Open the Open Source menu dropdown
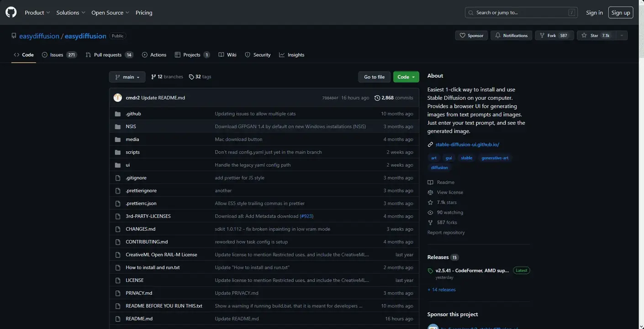 [x=111, y=12]
